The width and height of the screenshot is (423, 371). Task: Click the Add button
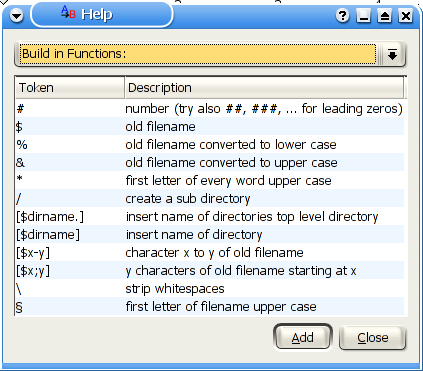tap(303, 337)
